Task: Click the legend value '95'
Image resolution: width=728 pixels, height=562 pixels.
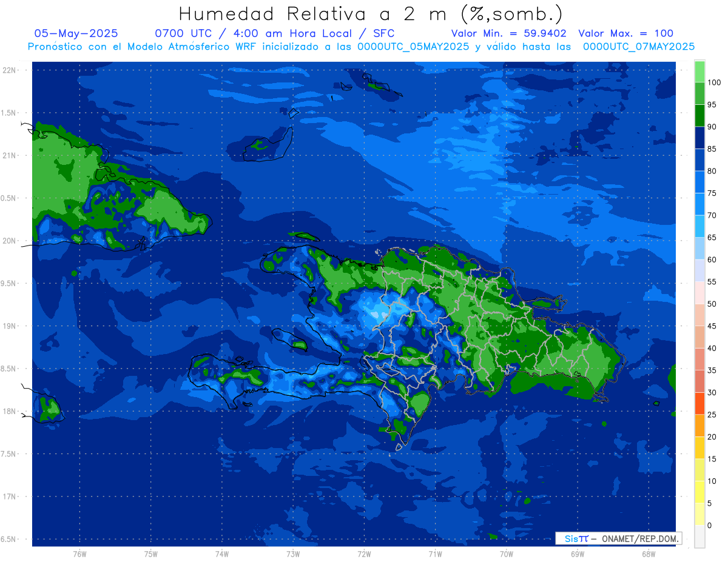Action: pos(712,104)
